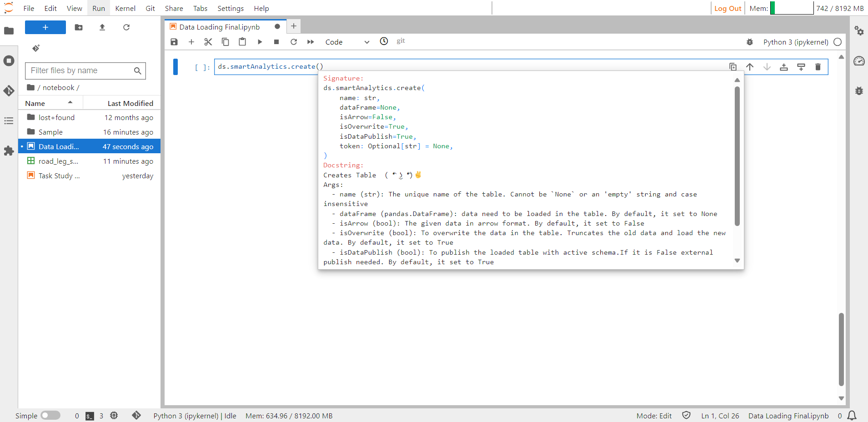Click the memory usage bar next to Mem

pos(792,8)
